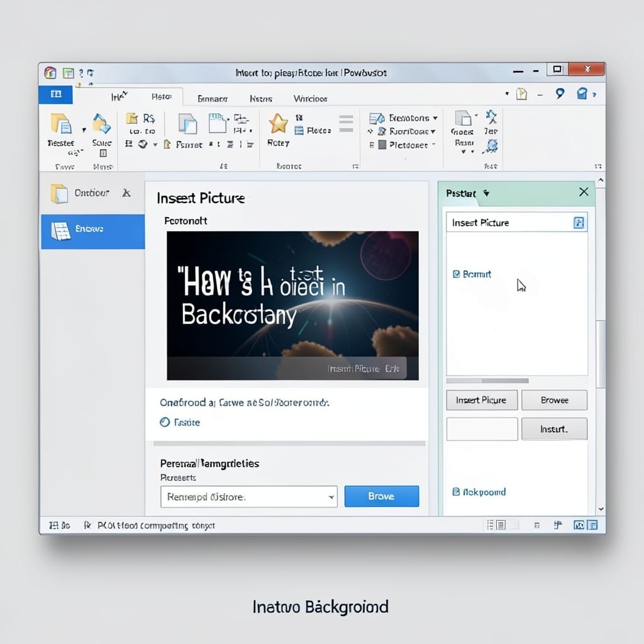Viewport: 644px width, 644px height.
Task: Click the Gaes Reser page icon
Action: (x=463, y=118)
